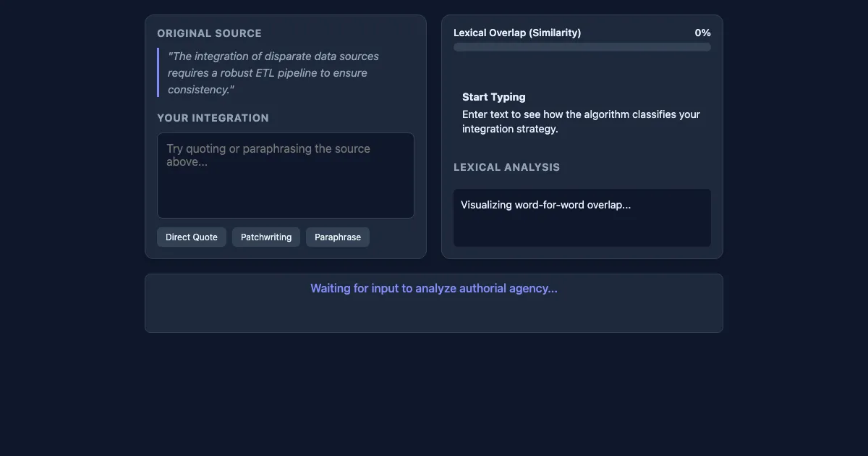Click the 'Original Source' heading
The width and height of the screenshot is (868, 456).
tap(210, 33)
